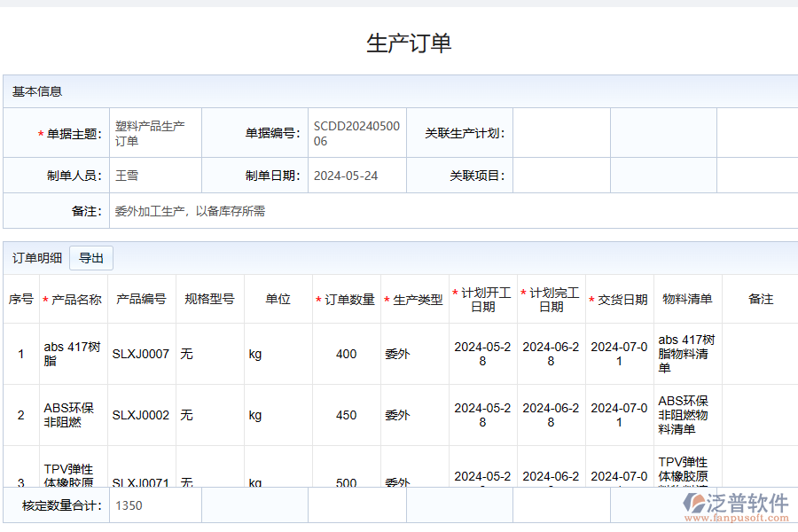Select the 基本信息 section header

[x=31, y=91]
